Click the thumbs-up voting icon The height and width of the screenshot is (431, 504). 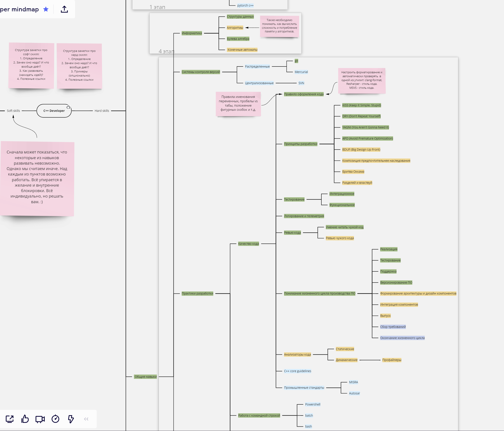pyautogui.click(x=25, y=419)
